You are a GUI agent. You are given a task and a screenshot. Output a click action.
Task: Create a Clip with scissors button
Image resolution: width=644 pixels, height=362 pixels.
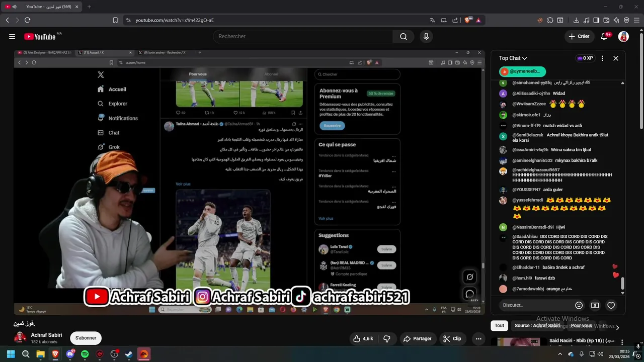[x=452, y=338]
